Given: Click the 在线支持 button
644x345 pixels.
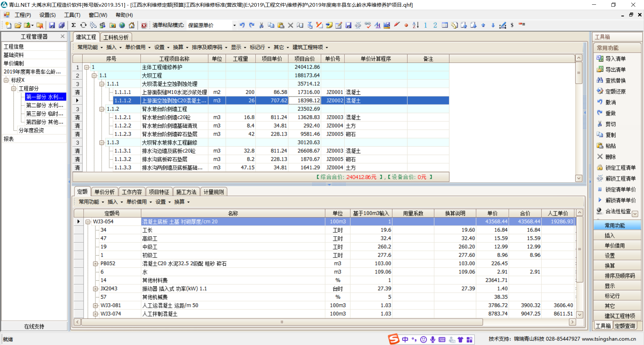Looking at the screenshot, I should pos(34,326).
